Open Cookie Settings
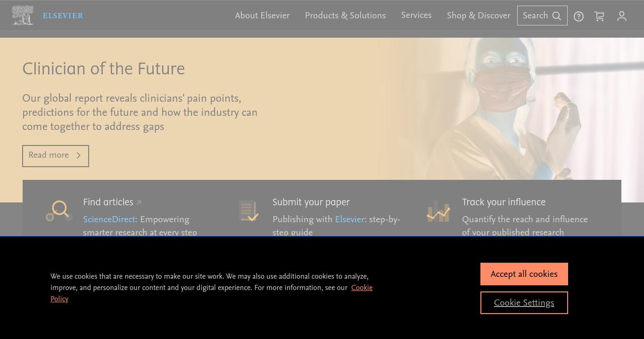 coord(524,303)
